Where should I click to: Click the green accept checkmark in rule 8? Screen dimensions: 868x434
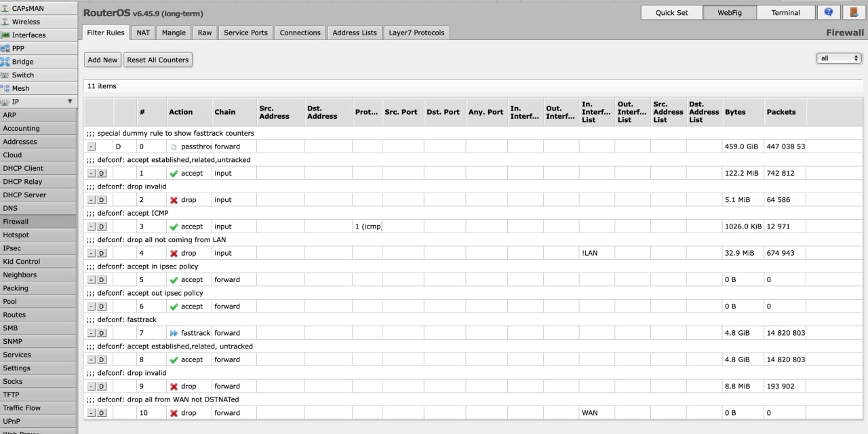pos(174,360)
